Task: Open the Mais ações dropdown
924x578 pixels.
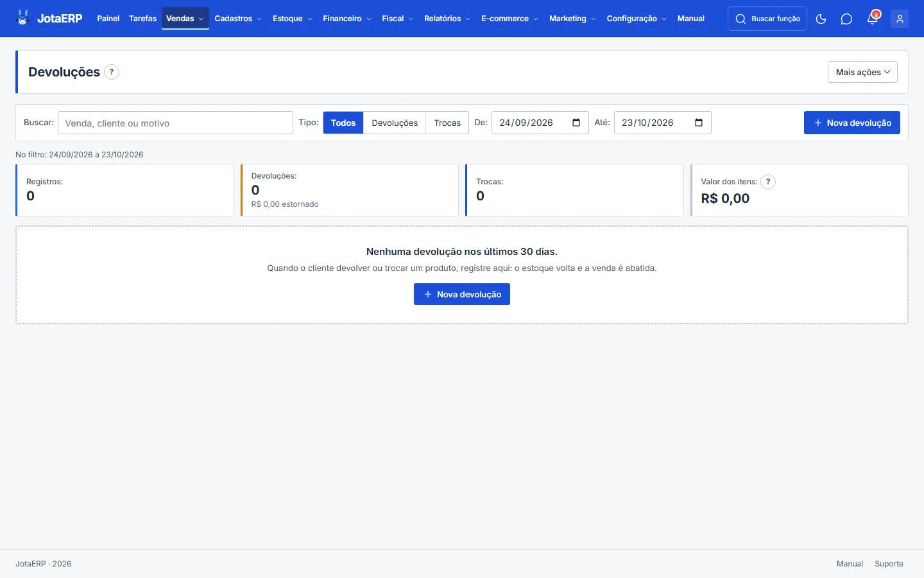Action: (x=862, y=72)
